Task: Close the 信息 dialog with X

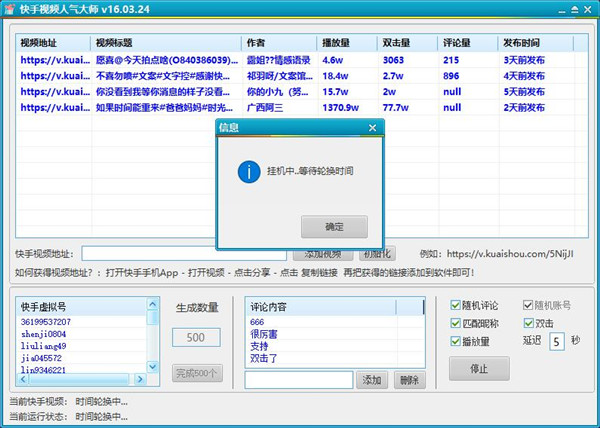Action: [372, 128]
